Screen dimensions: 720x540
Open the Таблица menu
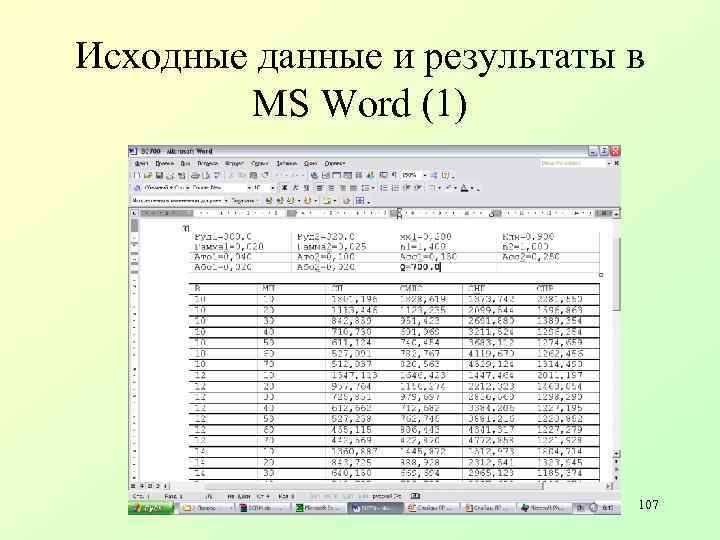pos(287,163)
